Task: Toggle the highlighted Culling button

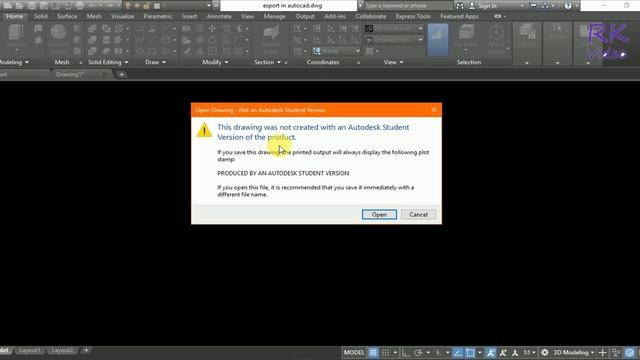Action: [x=438, y=40]
